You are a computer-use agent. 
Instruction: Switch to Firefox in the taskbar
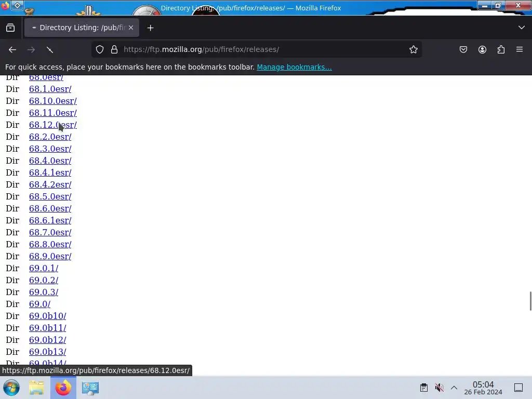click(63, 388)
